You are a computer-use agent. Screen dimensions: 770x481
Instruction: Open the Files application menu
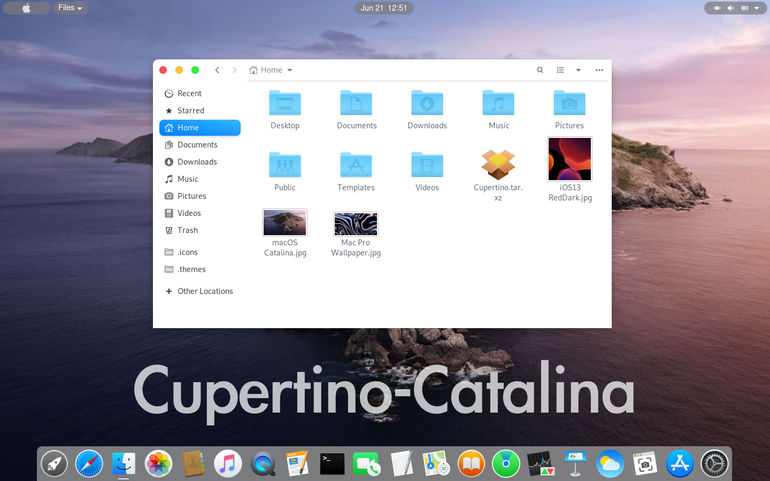click(x=70, y=8)
